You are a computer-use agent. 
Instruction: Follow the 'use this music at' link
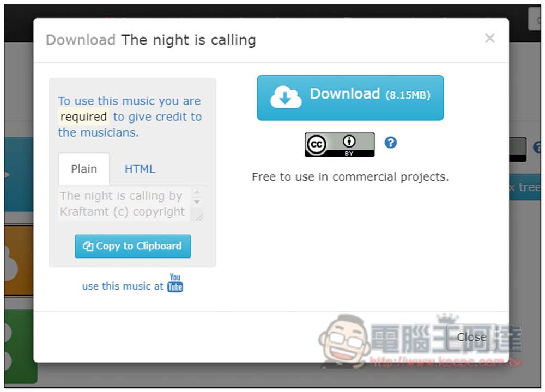(x=123, y=286)
